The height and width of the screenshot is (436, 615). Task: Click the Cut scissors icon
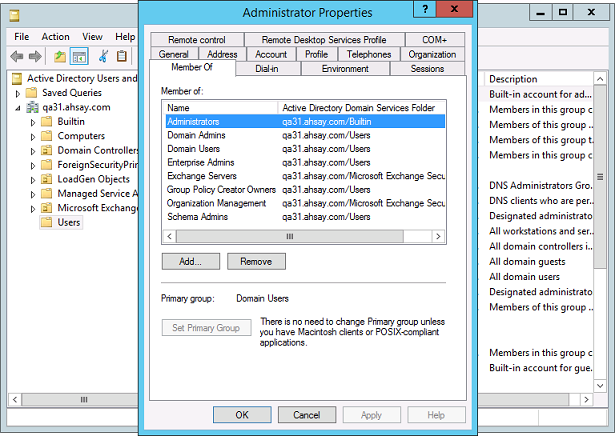point(104,56)
